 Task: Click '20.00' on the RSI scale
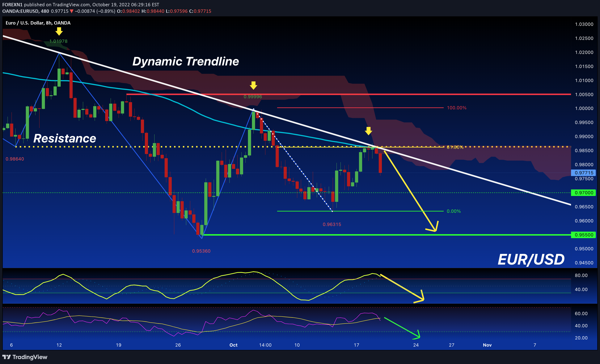581,338
